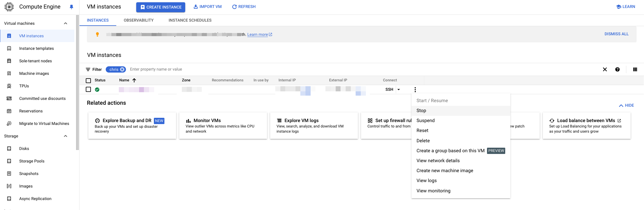Click the Reservations calendar icon
The width and height of the screenshot is (644, 210).
click(x=9, y=111)
